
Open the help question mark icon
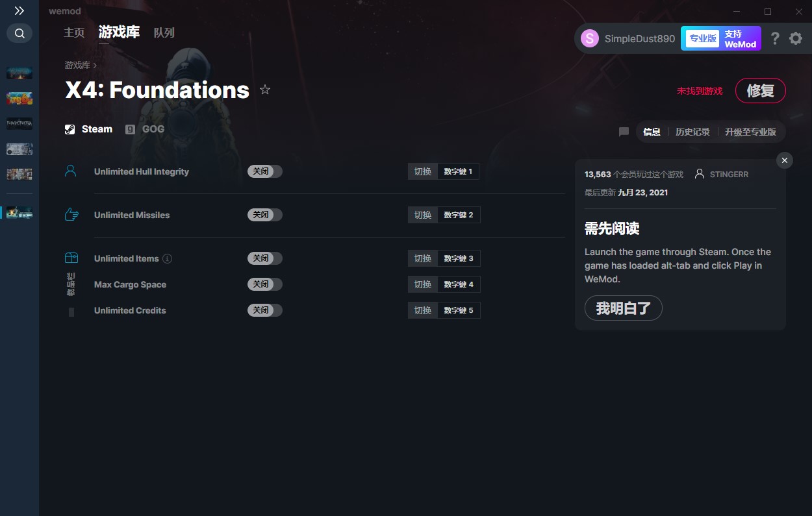775,38
